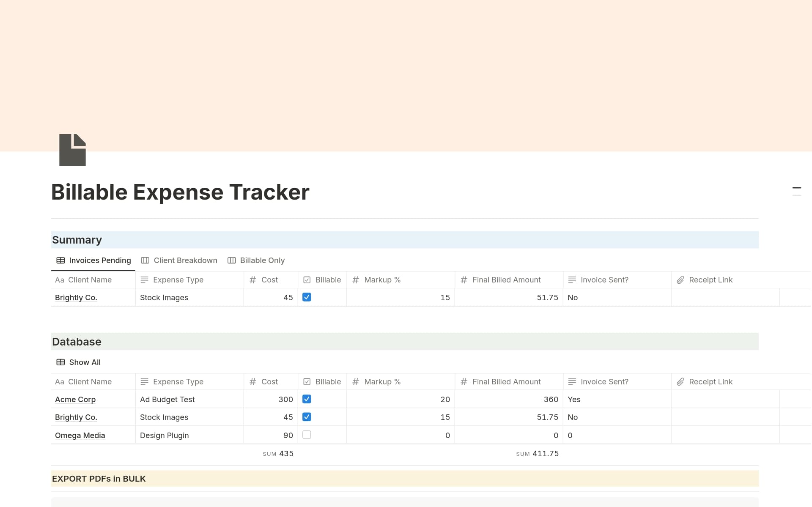Click the list icon next to Show All
Viewport: 812px width, 507px height.
click(x=60, y=362)
